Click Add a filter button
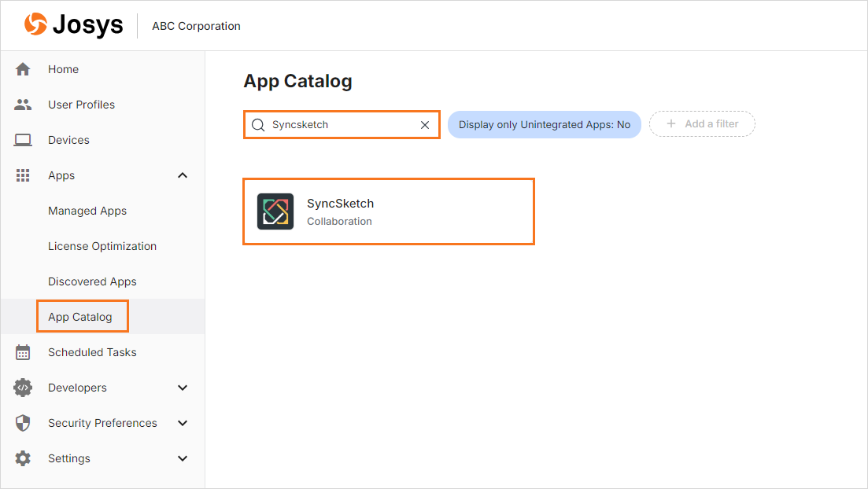 pyautogui.click(x=702, y=124)
